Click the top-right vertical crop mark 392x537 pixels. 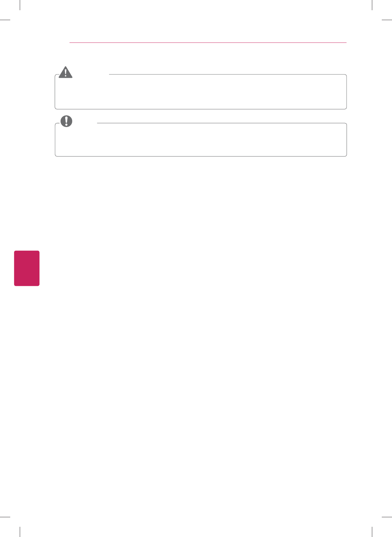[372, 5]
